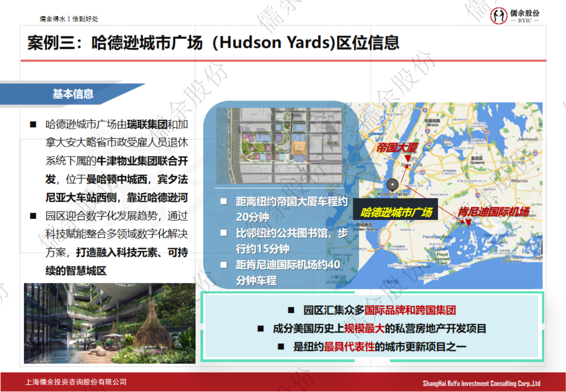Click white square bullet before 距离纽约帝国大厦
The width and height of the screenshot is (566, 392).
pyautogui.click(x=224, y=201)
